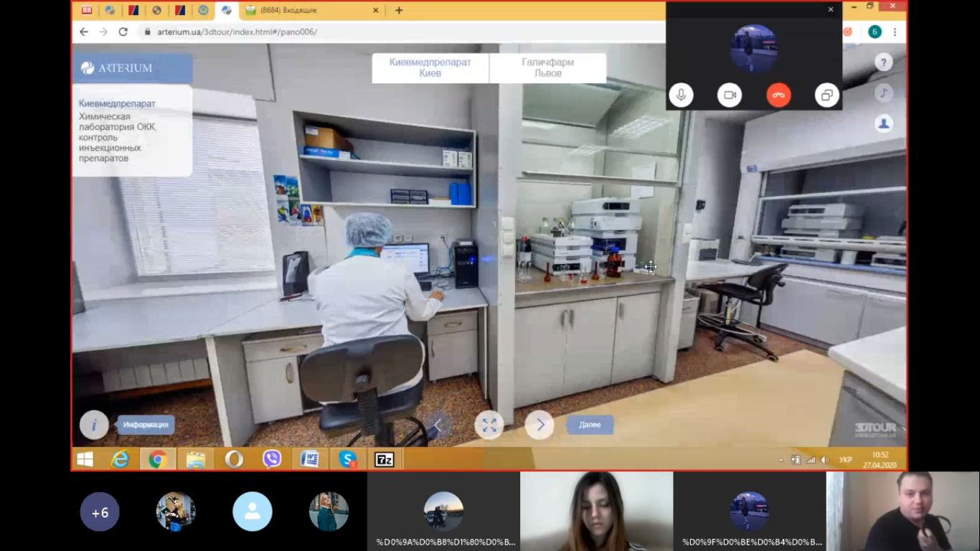Open the Chrome three-dot menu
The image size is (980, 551).
[895, 32]
